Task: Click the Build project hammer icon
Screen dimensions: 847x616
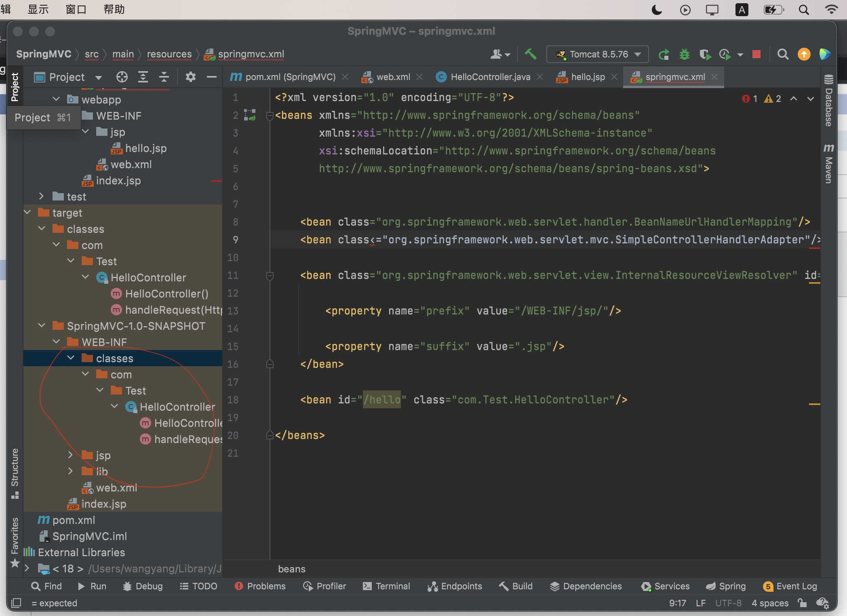Action: pos(530,54)
